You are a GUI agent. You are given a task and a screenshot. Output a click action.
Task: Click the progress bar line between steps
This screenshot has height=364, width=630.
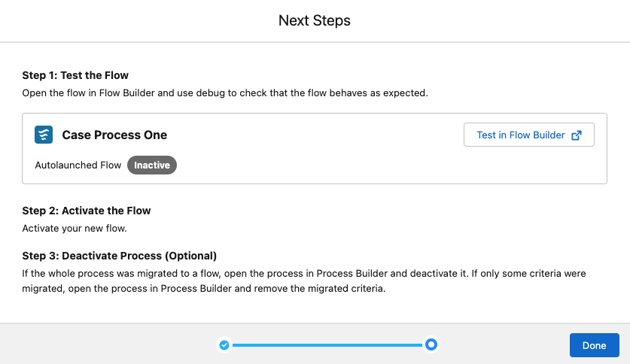(x=327, y=345)
